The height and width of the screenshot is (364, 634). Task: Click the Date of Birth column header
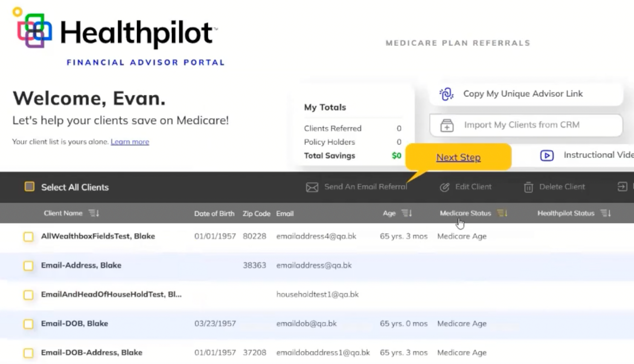(x=214, y=213)
